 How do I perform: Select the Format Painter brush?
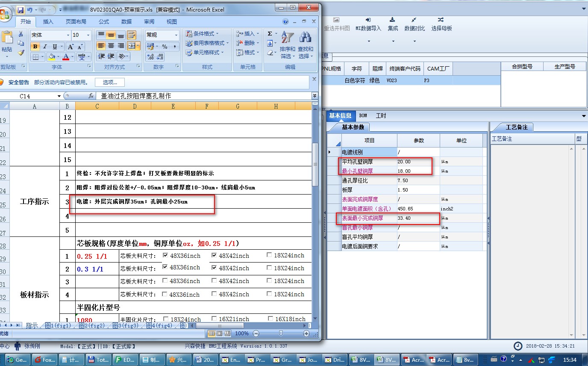point(21,53)
